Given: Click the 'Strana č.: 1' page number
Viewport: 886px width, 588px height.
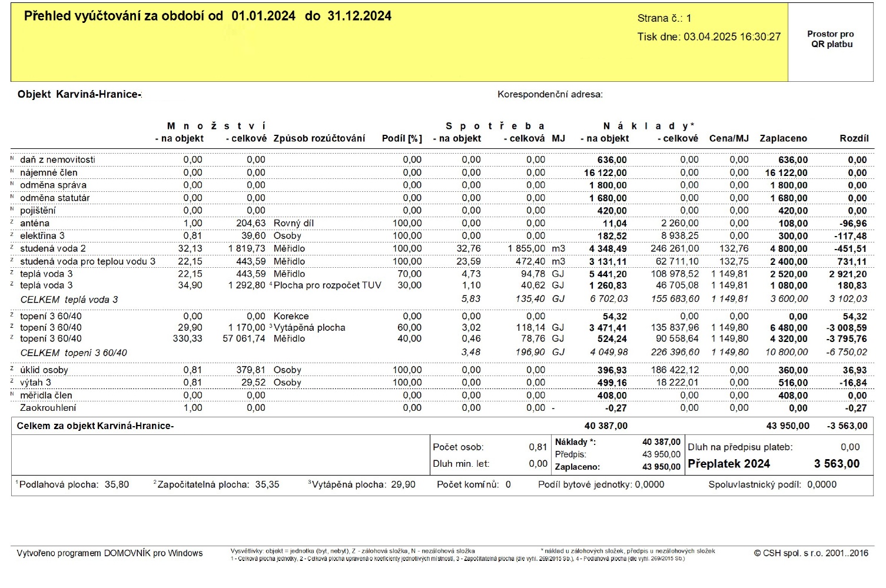Looking at the screenshot, I should tap(664, 18).
